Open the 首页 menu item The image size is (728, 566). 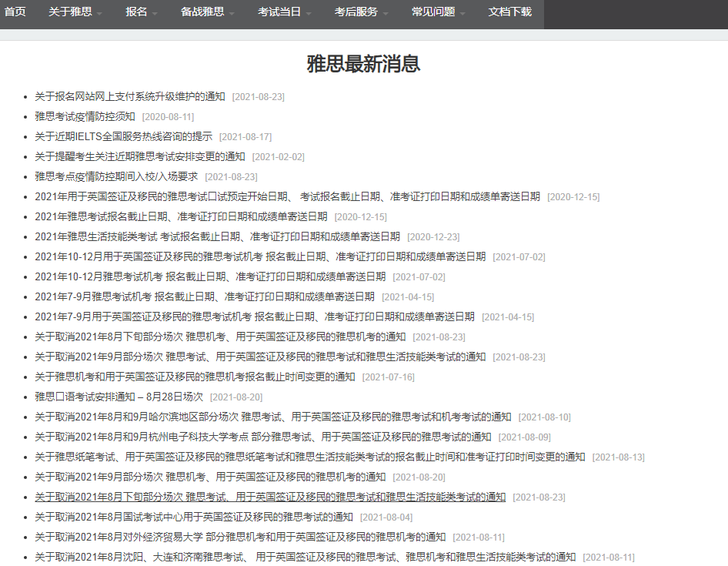tap(15, 12)
